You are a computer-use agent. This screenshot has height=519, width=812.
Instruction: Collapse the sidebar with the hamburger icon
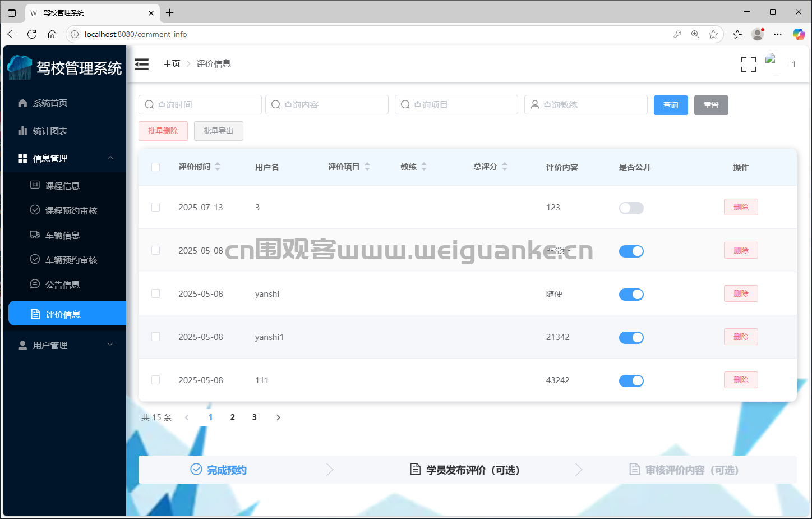[x=142, y=65]
